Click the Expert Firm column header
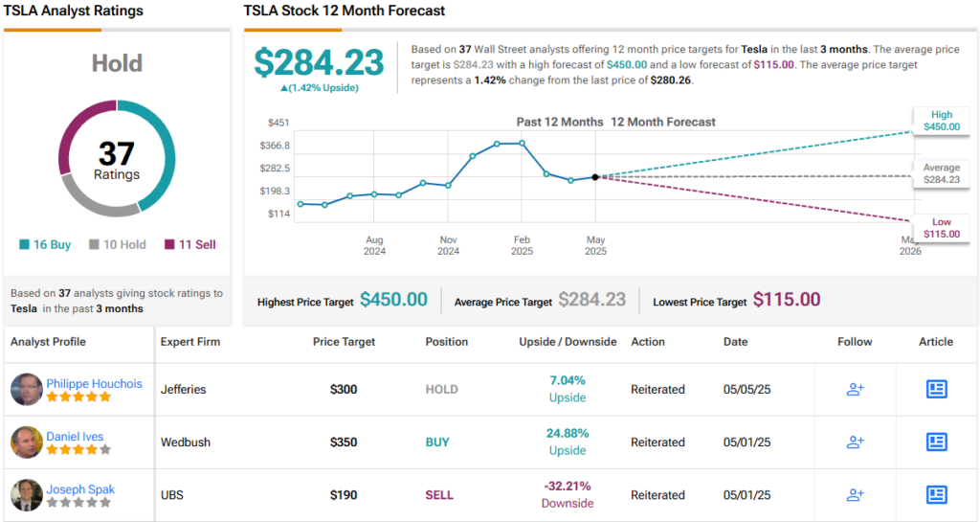Screen dimensions: 980x522 [190, 342]
